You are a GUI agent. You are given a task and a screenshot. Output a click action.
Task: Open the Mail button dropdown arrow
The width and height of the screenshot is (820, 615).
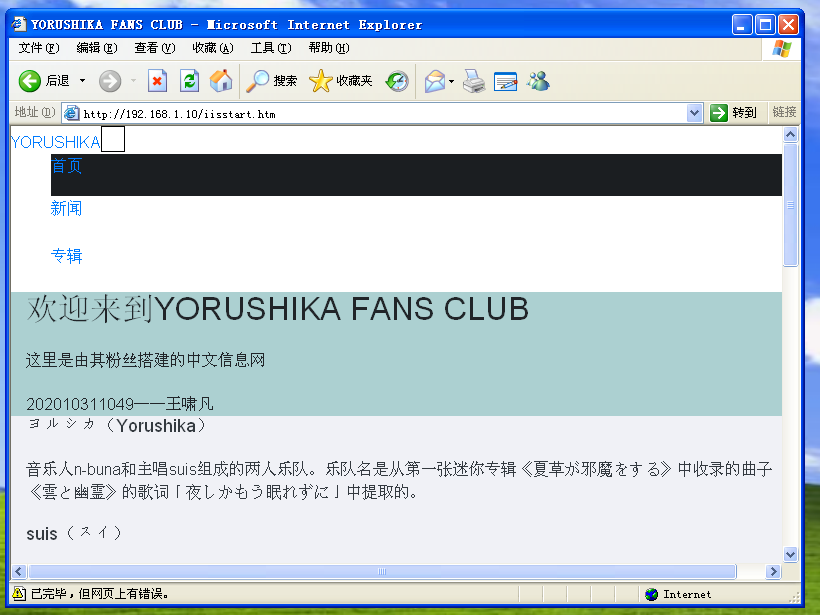coord(451,82)
